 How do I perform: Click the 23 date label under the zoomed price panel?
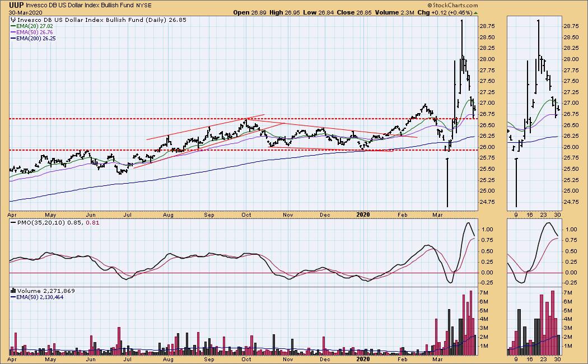(543, 215)
